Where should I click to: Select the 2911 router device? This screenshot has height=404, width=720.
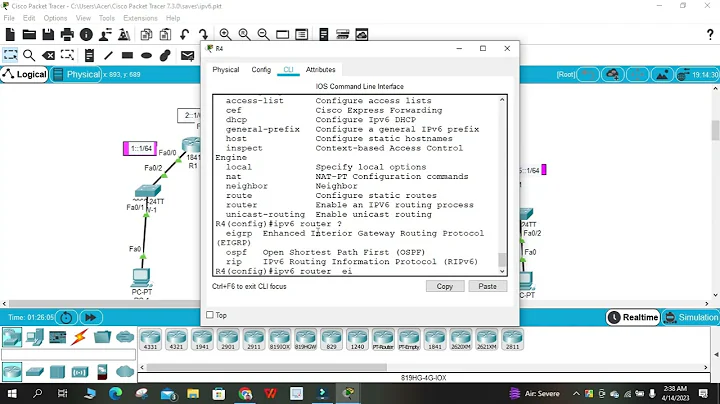coord(254,340)
